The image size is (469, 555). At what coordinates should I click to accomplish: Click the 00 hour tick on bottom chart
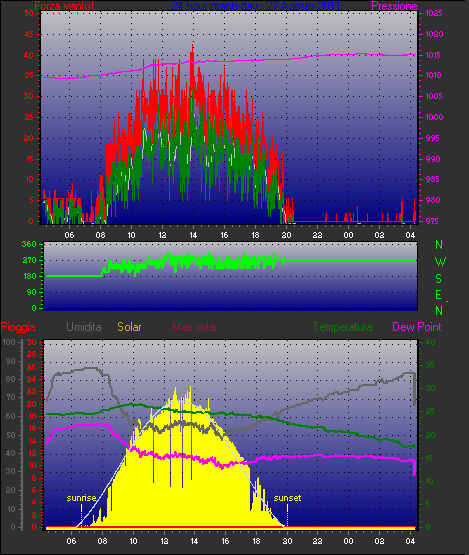(348, 541)
